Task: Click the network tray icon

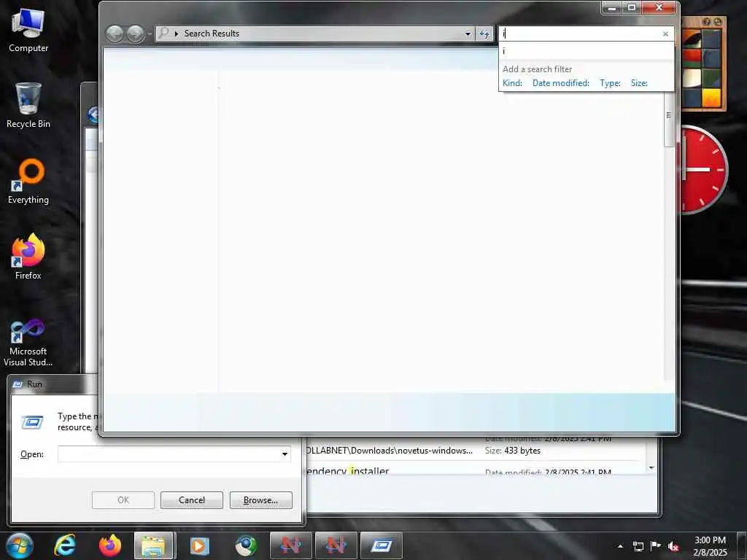Action: [x=638, y=546]
